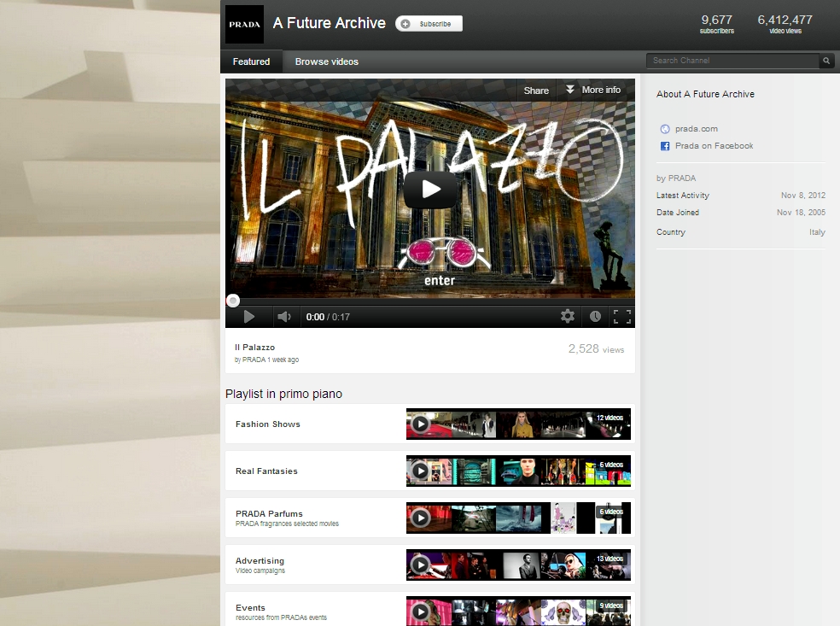This screenshot has width=840, height=626.
Task: Click the video progress bar scrubber
Action: point(233,301)
